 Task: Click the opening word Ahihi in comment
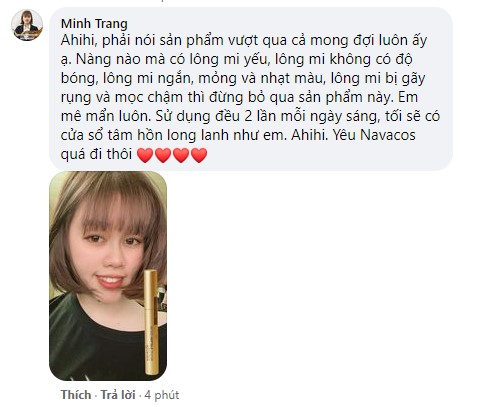pos(79,40)
